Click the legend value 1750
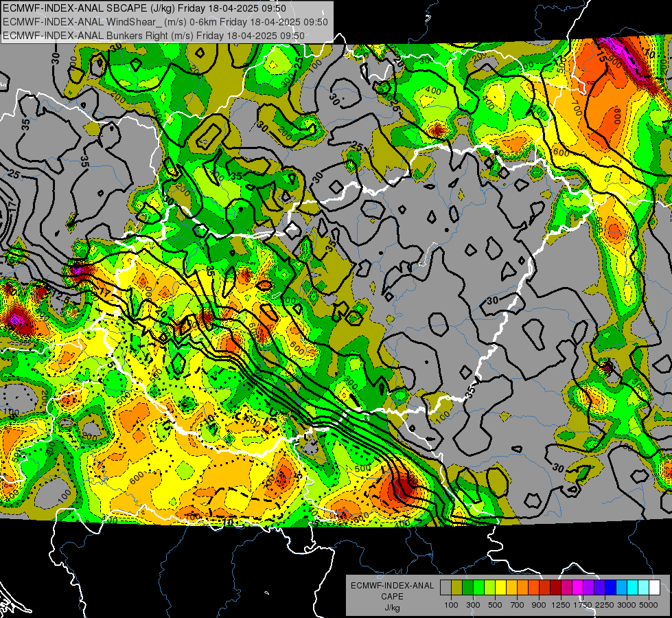 tap(583, 605)
